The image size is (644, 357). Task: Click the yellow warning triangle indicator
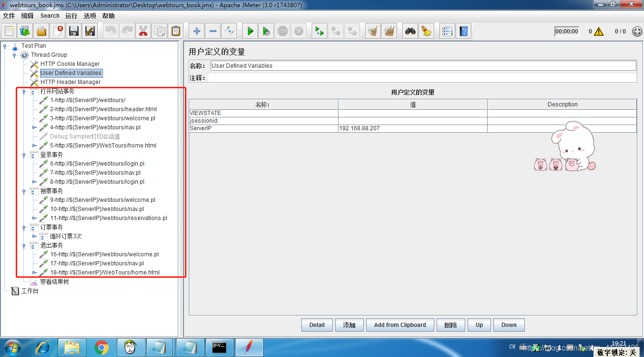pos(599,31)
